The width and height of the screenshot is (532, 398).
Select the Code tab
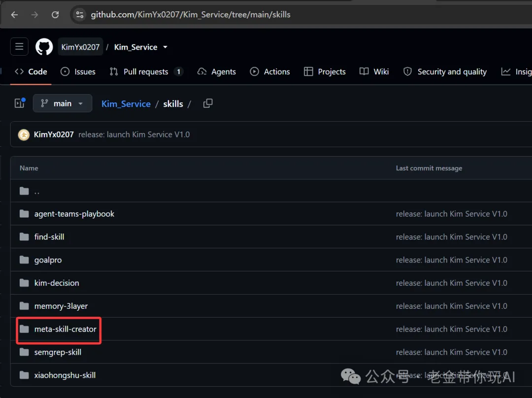(x=31, y=71)
